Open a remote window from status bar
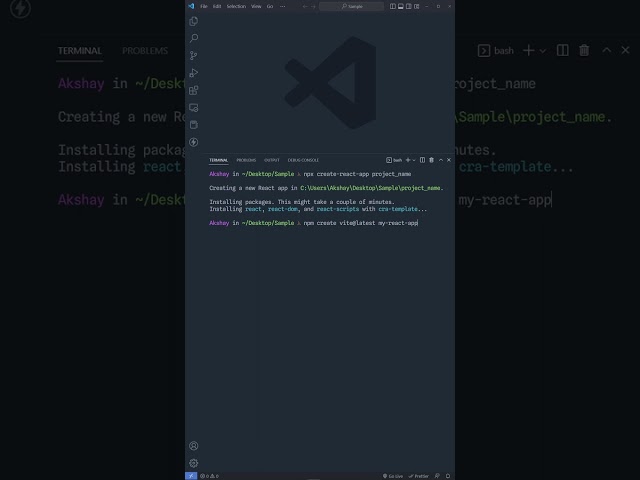Screen dimensions: 640x480 [191, 476]
